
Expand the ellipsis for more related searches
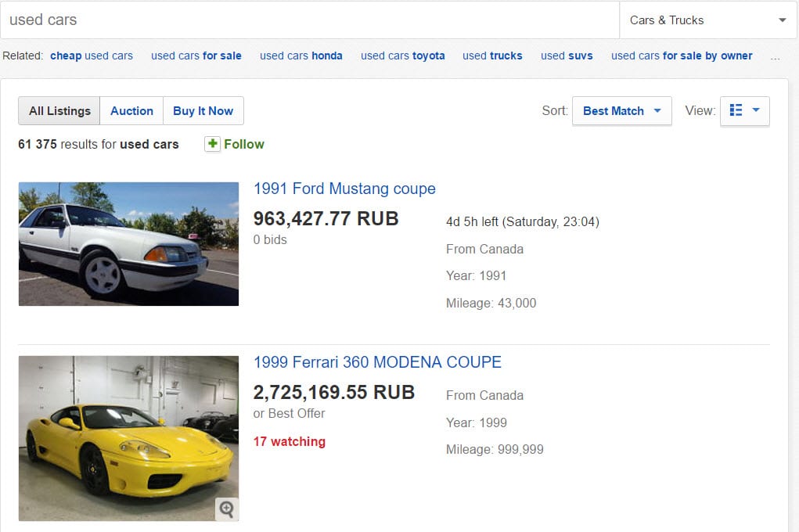pos(775,57)
